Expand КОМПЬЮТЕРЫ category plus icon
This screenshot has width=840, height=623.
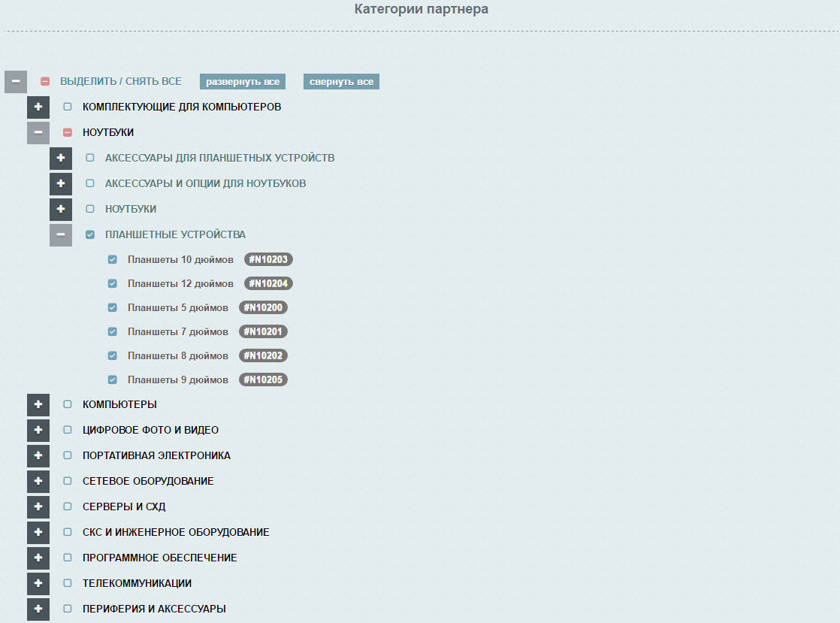[x=38, y=404]
